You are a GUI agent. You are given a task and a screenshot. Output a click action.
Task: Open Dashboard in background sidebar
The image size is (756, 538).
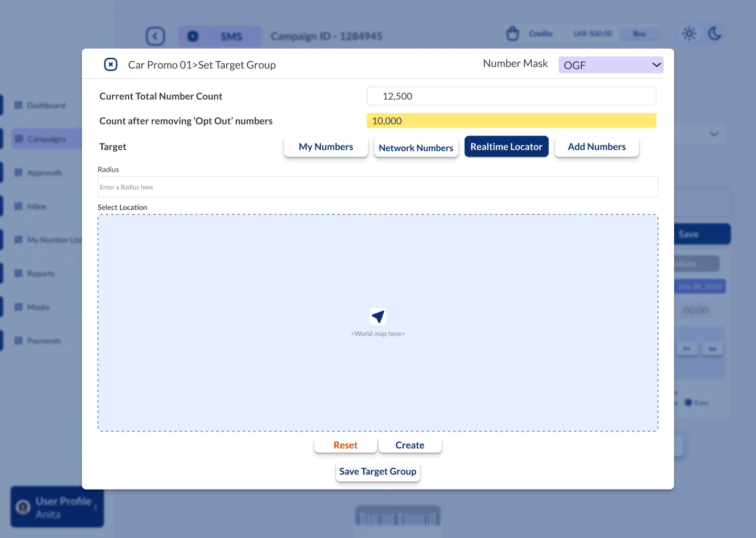[x=40, y=106]
